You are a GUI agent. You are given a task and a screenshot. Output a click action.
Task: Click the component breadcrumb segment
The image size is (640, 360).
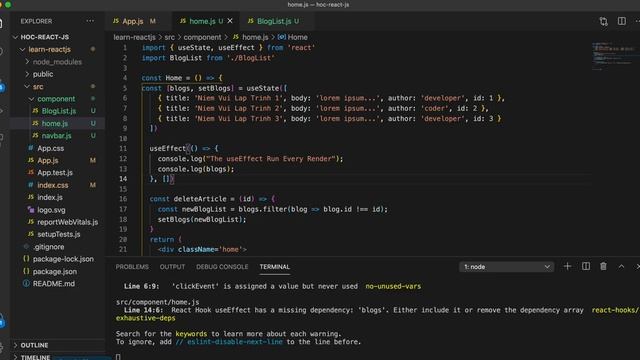(202, 37)
